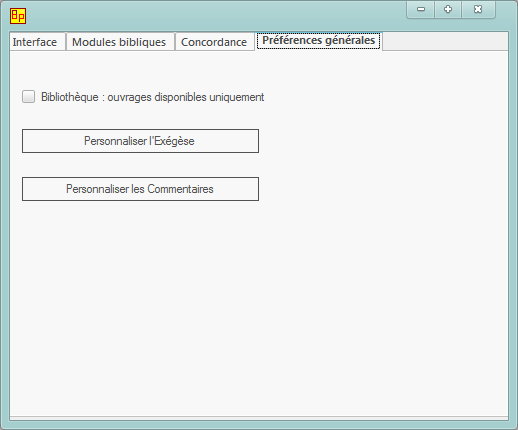
Task: Click the "Bibliothèque : ouvrages disponibles uniquement" label
Action: pos(152,97)
